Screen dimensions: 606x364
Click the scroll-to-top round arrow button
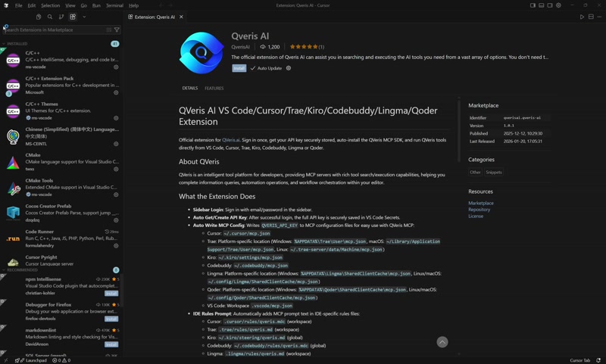pyautogui.click(x=442, y=342)
